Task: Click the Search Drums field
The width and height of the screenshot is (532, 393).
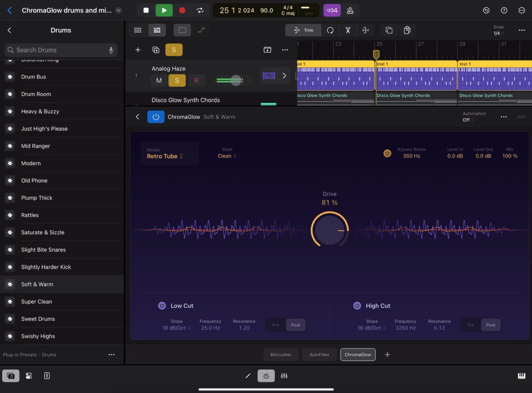Action: tap(61, 50)
